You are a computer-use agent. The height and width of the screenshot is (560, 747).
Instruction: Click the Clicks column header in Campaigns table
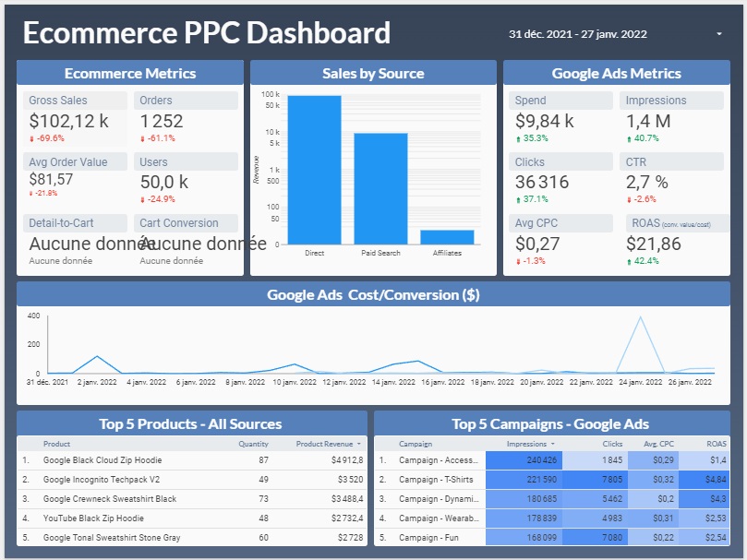[612, 444]
